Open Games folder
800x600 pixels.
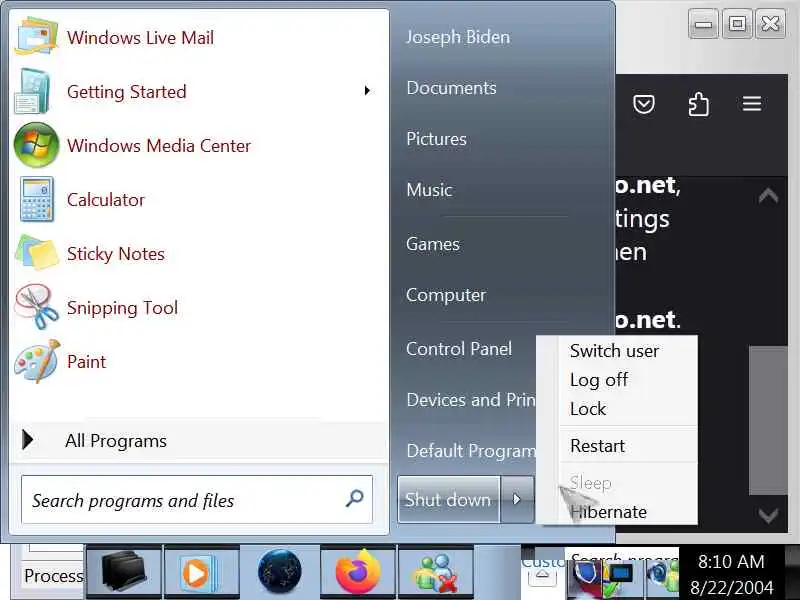[x=433, y=244]
